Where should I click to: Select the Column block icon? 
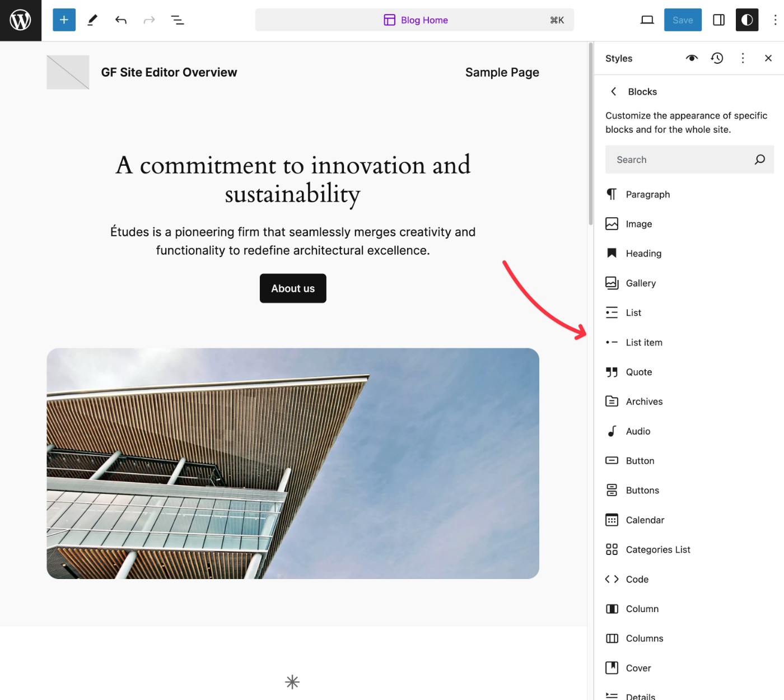[612, 609]
